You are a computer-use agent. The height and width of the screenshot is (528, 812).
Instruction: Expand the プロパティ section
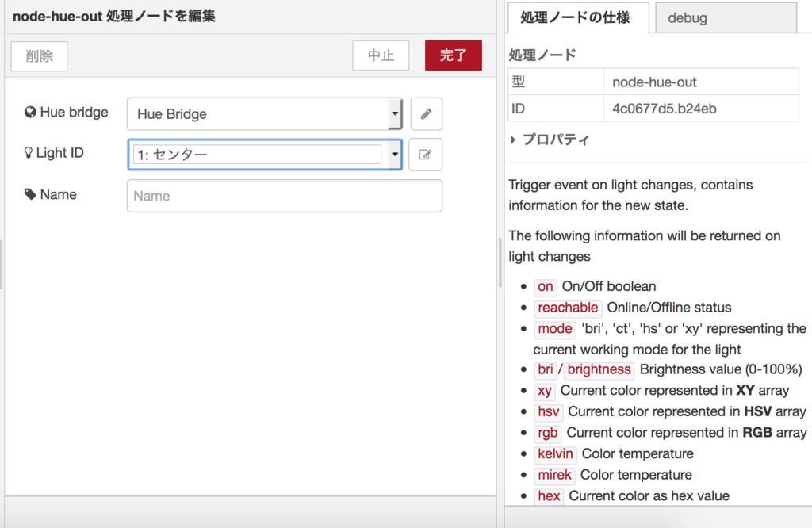(550, 140)
